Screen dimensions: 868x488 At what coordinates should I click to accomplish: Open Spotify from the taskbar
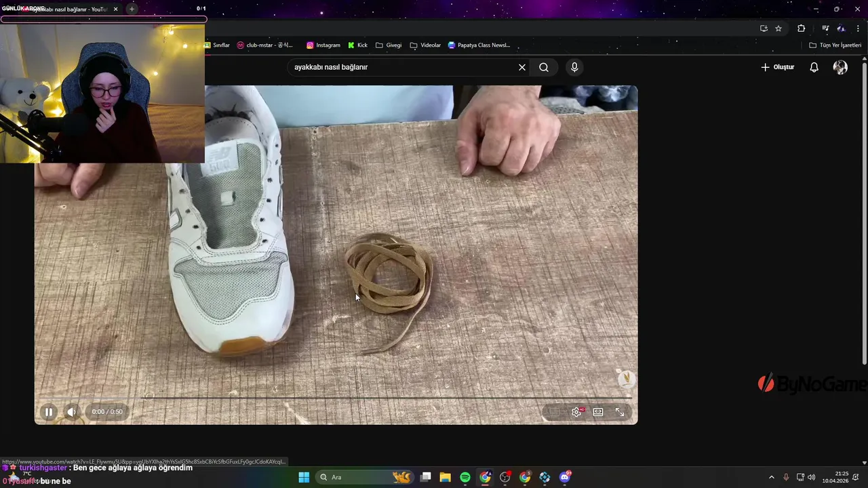(465, 477)
